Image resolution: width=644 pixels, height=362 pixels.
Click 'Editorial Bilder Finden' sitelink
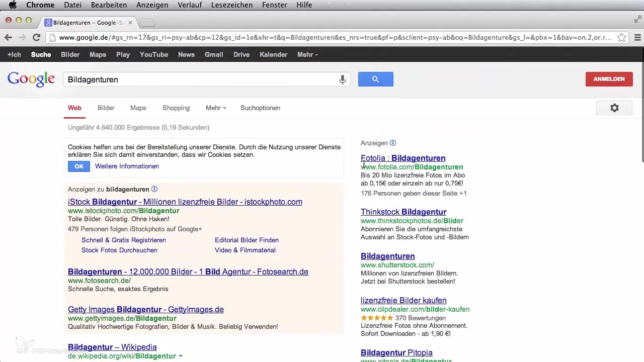247,240
